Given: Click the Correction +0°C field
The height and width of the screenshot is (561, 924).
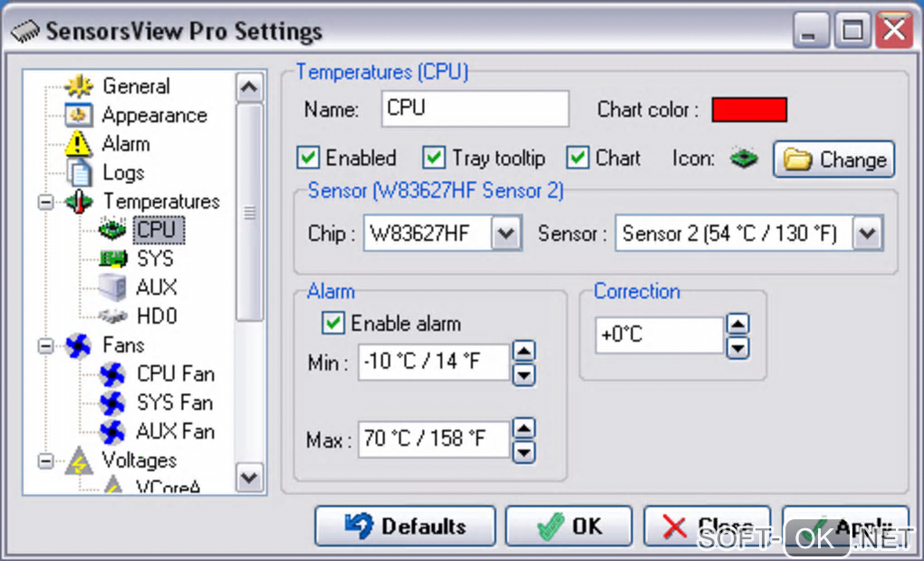Looking at the screenshot, I should click(x=659, y=335).
